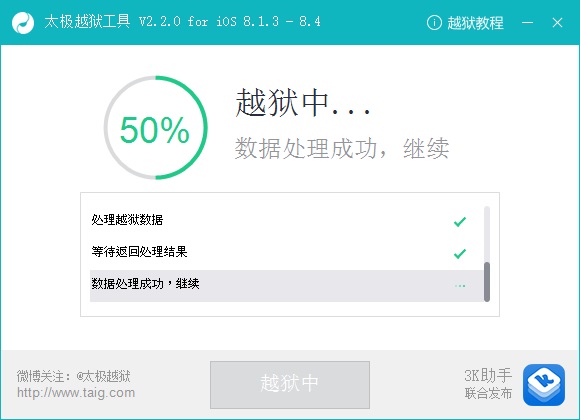Click the 50% circular progress indicator
The height and width of the screenshot is (420, 580).
(155, 128)
